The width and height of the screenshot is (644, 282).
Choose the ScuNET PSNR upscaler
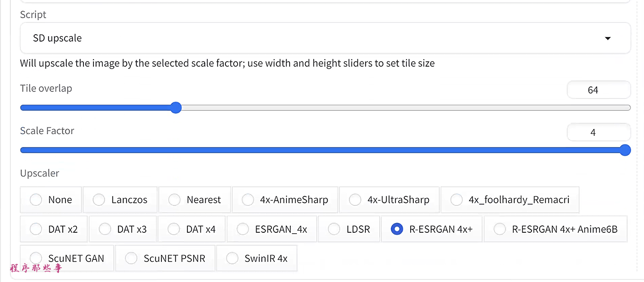pos(131,259)
